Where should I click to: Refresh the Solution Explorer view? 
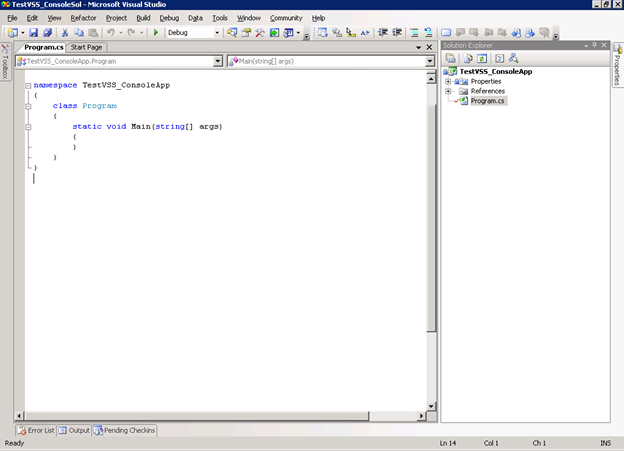click(482, 59)
